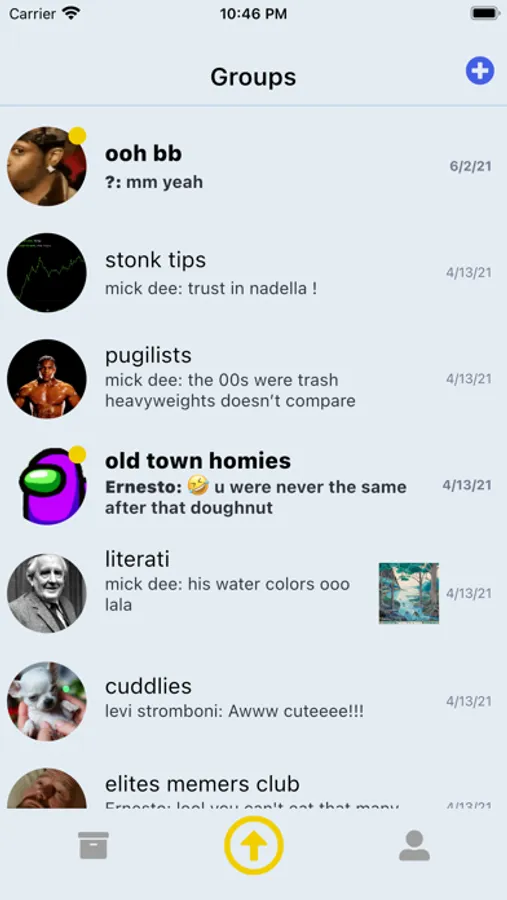Tap the stonk tips chart avatar
This screenshot has width=507, height=900.
47,273
